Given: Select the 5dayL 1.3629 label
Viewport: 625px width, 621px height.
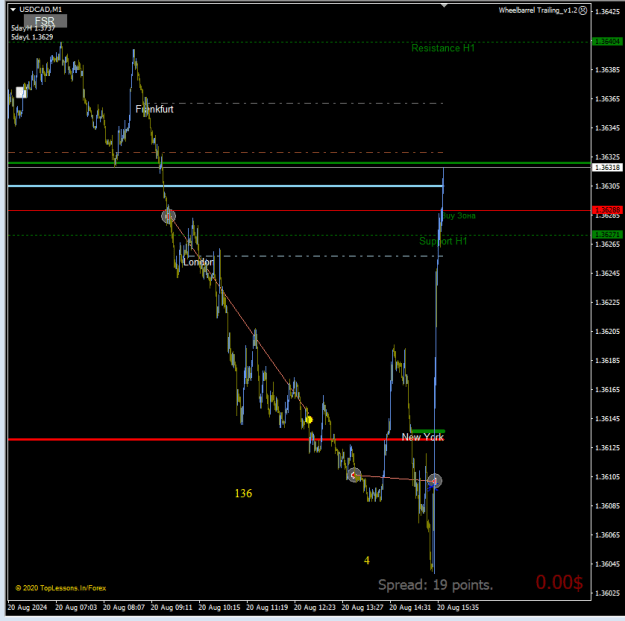Looking at the screenshot, I should click(32, 37).
